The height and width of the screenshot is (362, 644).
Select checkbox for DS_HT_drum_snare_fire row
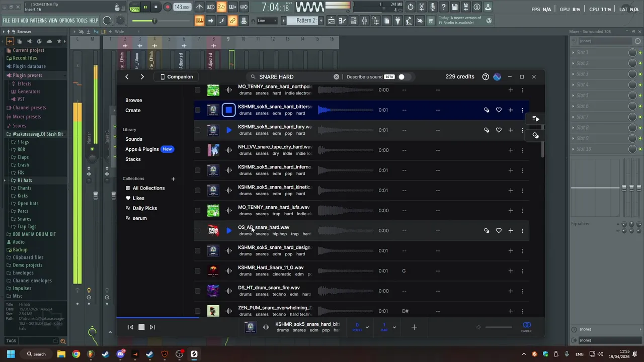[x=197, y=291]
